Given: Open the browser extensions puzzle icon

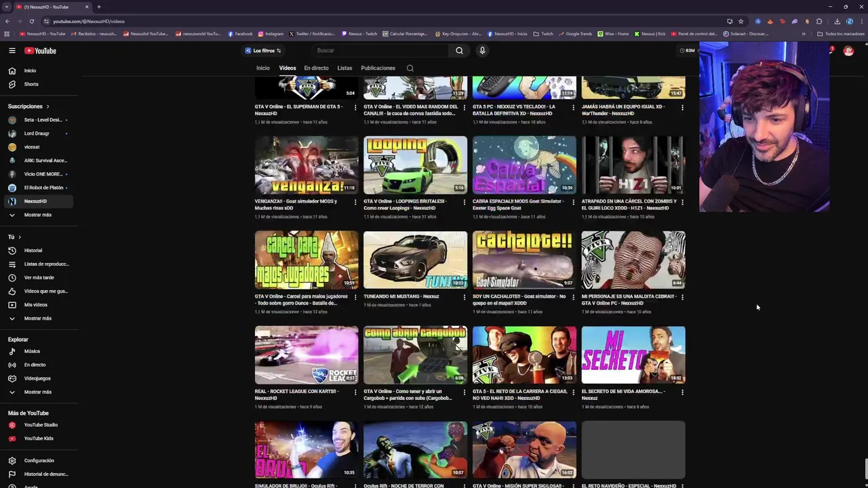Looking at the screenshot, I should coord(819,21).
